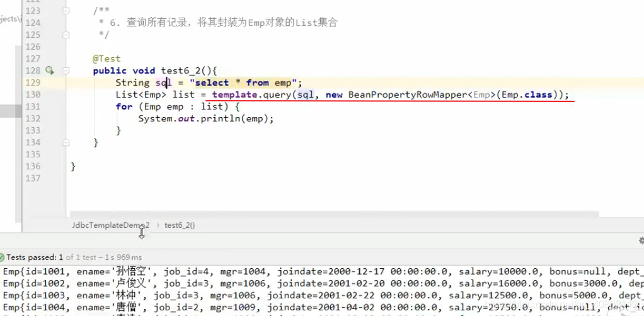The height and width of the screenshot is (316, 644).
Task: Select test6_2() in the breadcrumb bar
Action: click(180, 225)
